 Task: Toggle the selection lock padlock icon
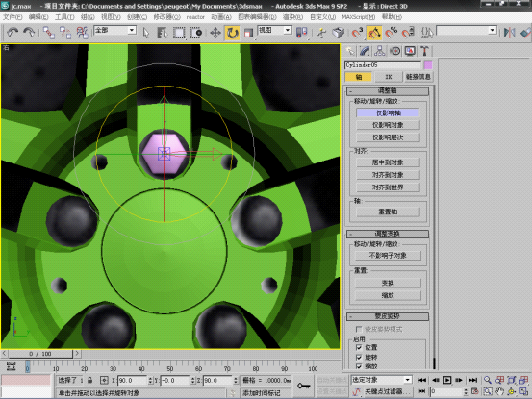point(89,381)
